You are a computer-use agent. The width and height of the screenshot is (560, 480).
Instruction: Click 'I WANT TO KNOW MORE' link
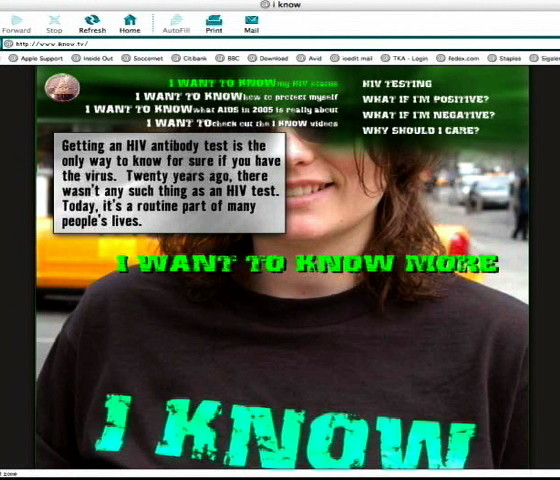point(308,264)
